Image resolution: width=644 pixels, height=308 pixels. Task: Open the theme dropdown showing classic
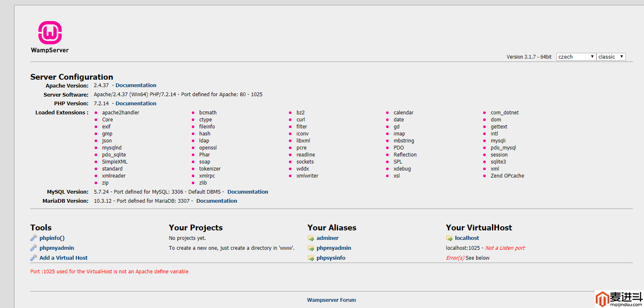611,57
